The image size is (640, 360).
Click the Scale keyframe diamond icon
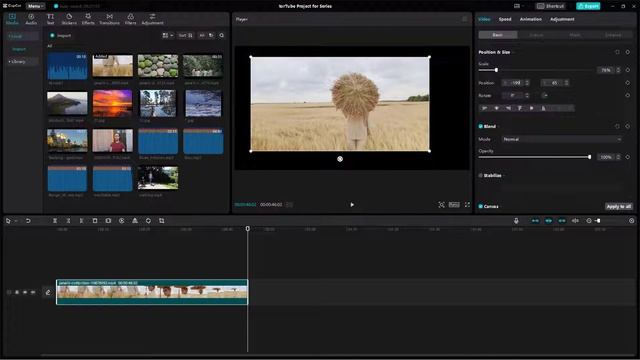pyautogui.click(x=628, y=70)
